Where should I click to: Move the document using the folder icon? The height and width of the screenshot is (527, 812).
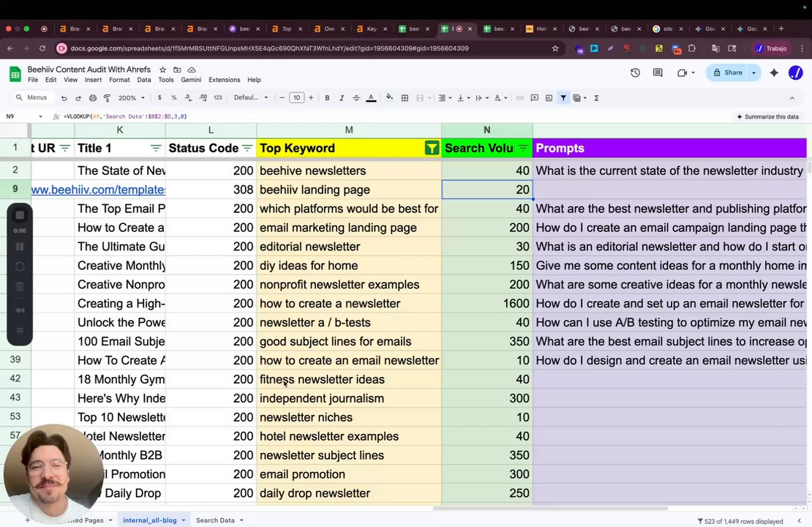(x=177, y=70)
